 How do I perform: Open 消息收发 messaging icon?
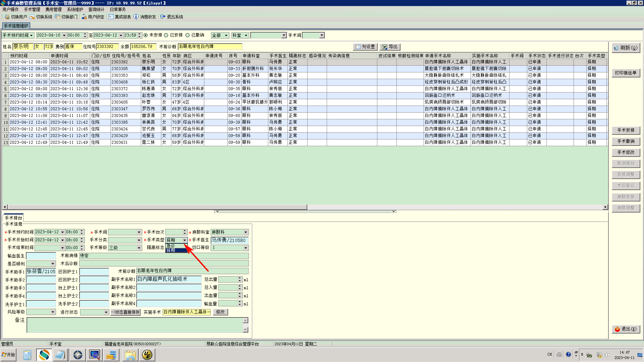click(136, 17)
